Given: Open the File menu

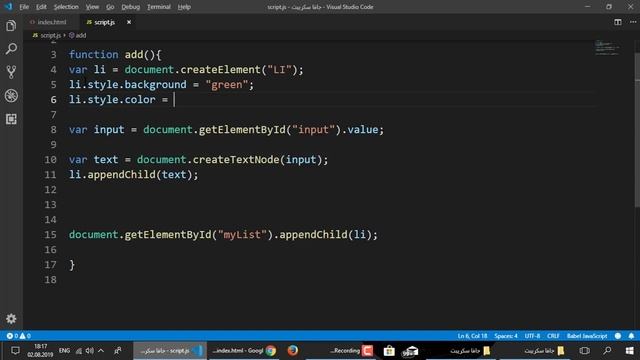Looking at the screenshot, I should [24, 7].
